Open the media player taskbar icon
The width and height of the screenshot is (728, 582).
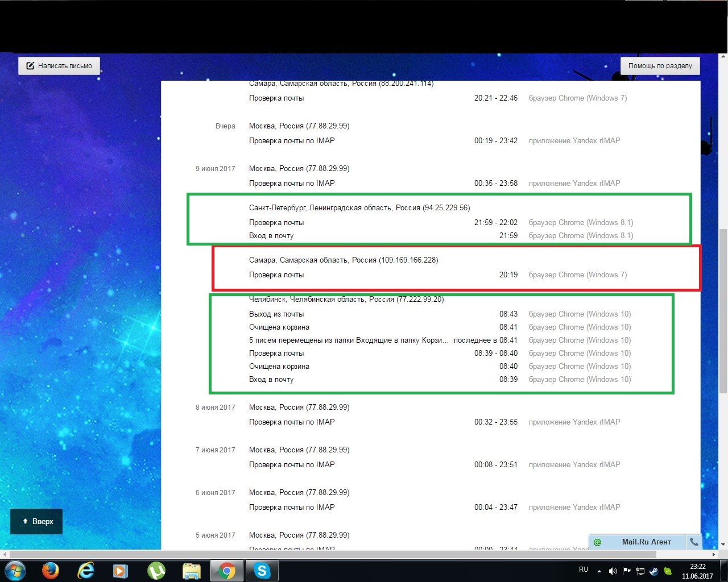pos(120,571)
